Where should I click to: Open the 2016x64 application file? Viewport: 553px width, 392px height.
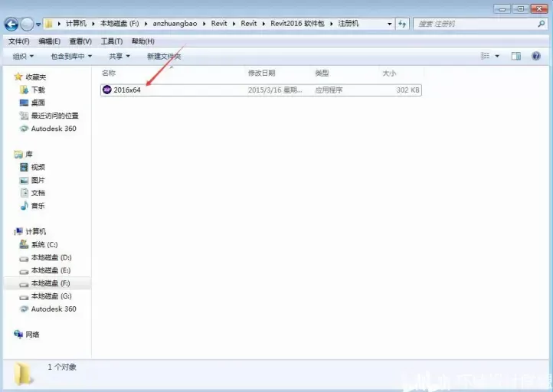point(127,90)
